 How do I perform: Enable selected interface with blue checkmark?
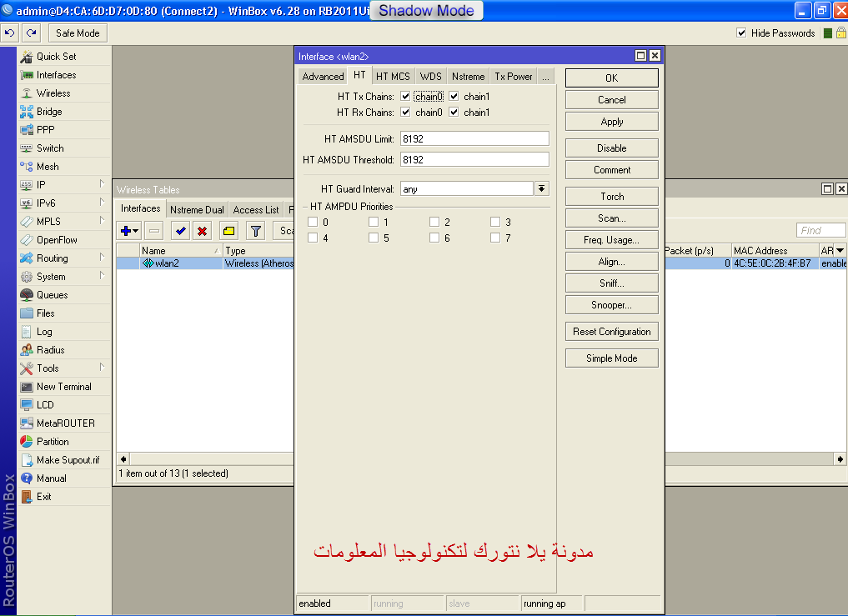coord(180,231)
